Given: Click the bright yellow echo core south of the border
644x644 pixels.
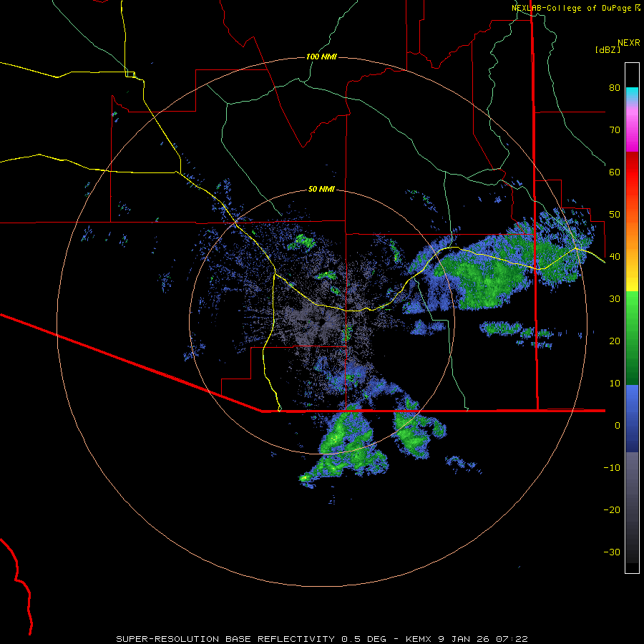Looking at the screenshot, I should pyautogui.click(x=304, y=478).
